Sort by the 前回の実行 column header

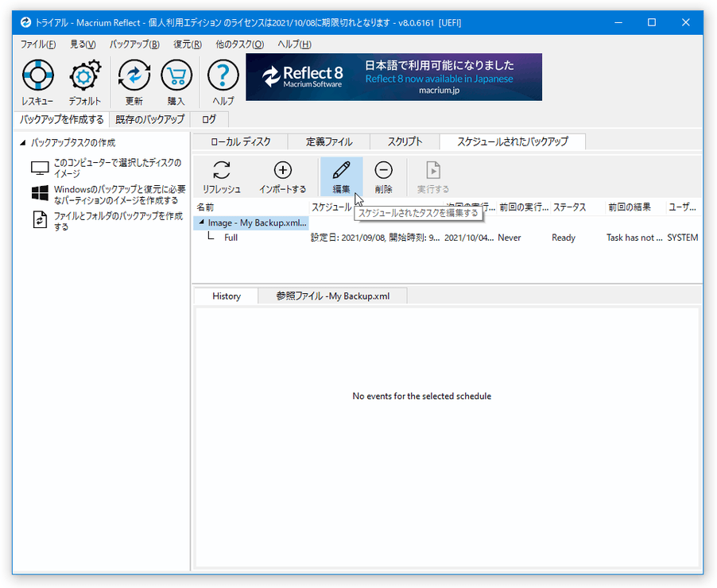coord(524,207)
